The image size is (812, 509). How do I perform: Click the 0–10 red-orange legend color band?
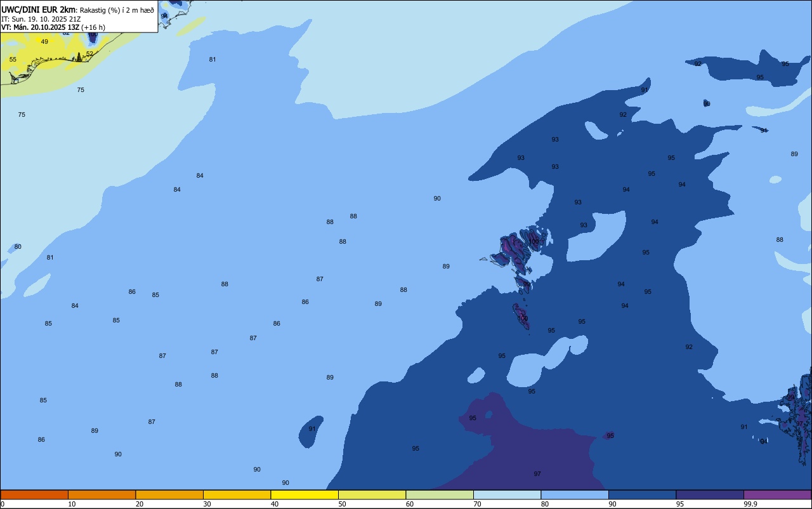coord(34,494)
